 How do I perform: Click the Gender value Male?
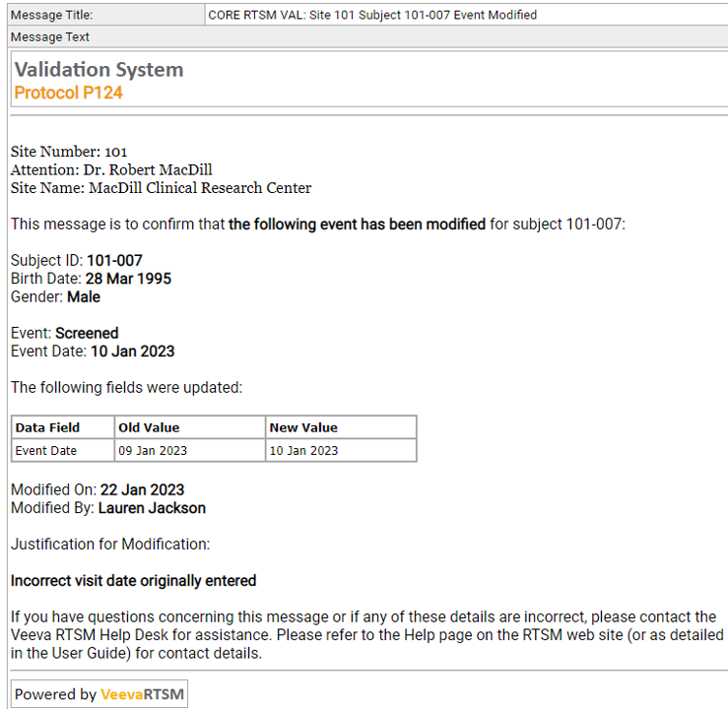click(x=84, y=296)
